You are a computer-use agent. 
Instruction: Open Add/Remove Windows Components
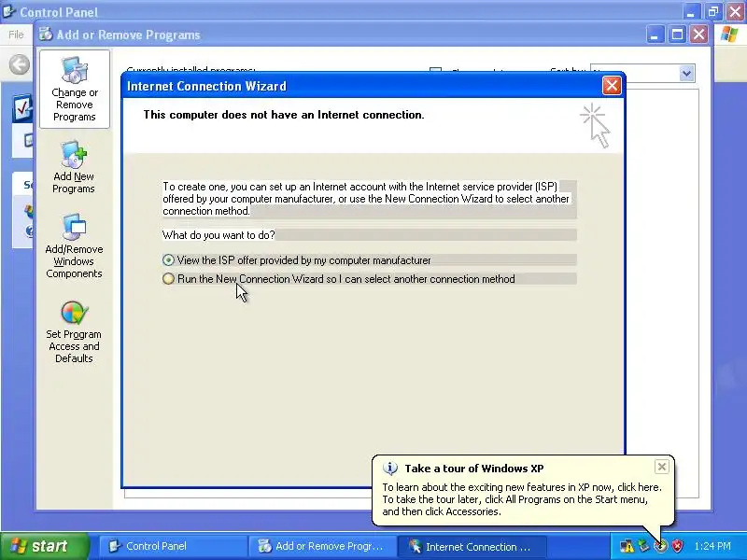click(x=74, y=246)
